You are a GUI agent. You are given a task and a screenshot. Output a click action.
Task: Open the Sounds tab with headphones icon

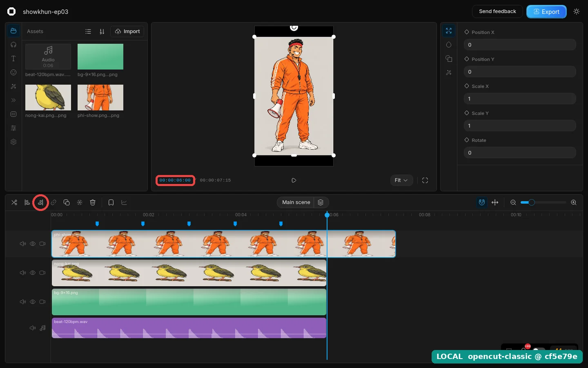click(13, 45)
